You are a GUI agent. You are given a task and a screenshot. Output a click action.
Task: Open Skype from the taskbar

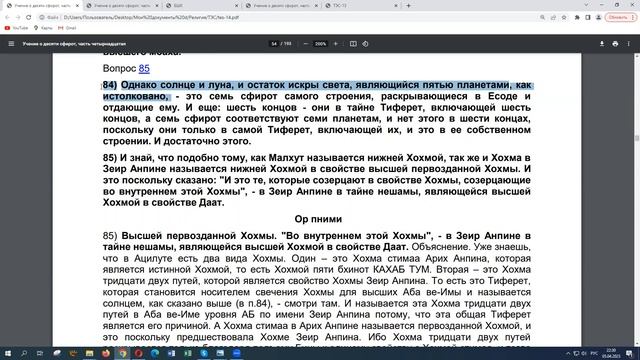[x=204, y=353]
